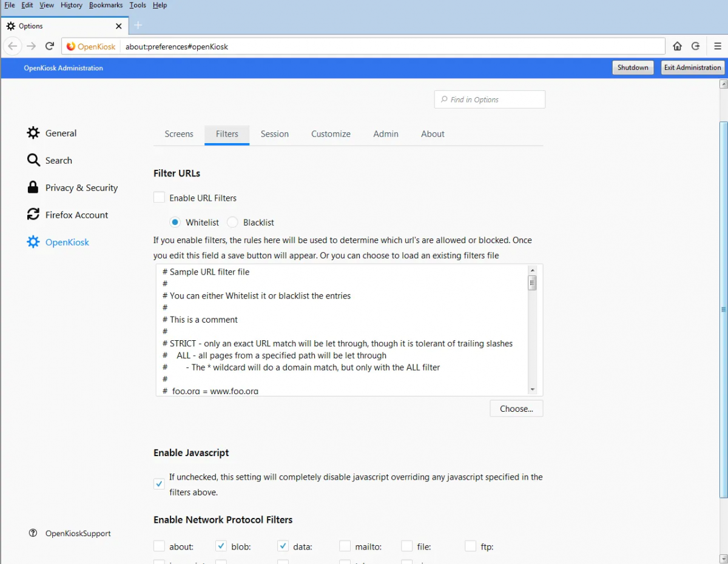The height and width of the screenshot is (564, 728).
Task: Open Privacy & Security settings
Action: pyautogui.click(x=81, y=187)
